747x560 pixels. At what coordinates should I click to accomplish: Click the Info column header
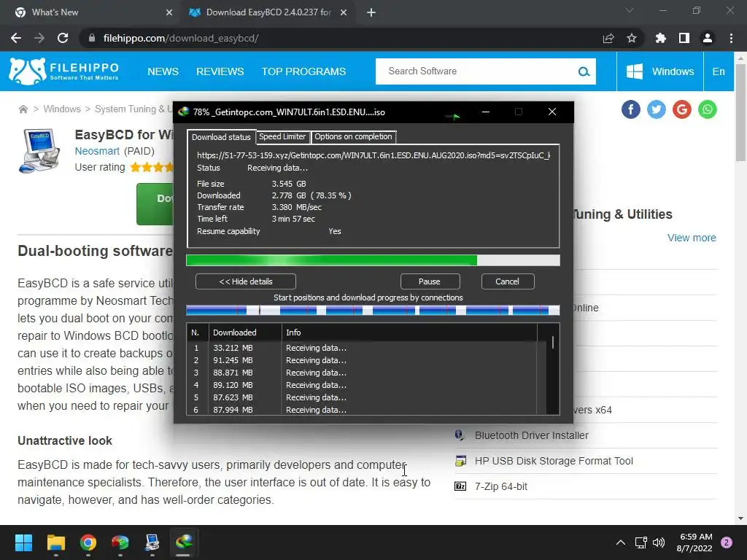point(409,332)
